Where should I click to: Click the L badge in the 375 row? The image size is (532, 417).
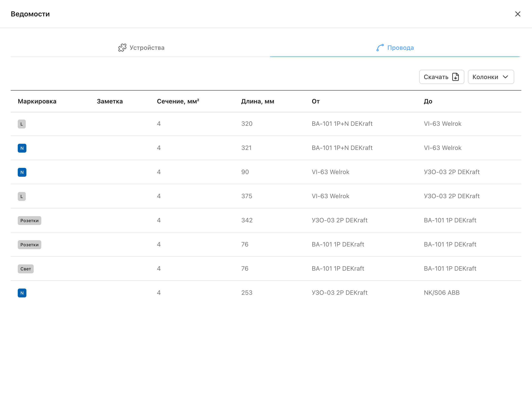click(22, 196)
